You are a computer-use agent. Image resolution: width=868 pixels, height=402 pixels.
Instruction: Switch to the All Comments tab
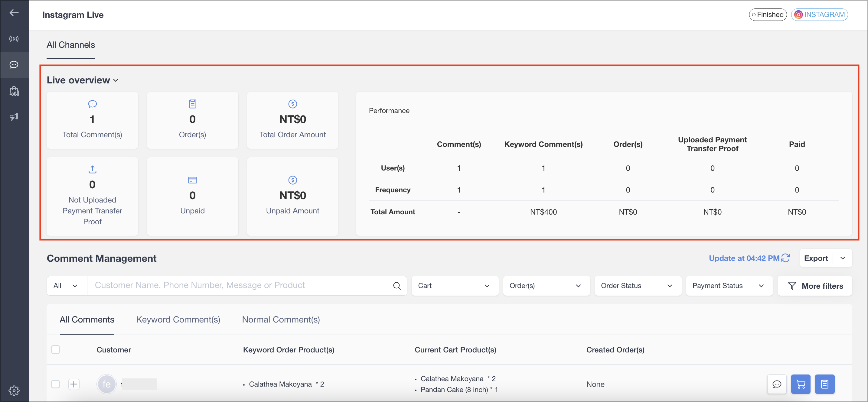pyautogui.click(x=87, y=319)
